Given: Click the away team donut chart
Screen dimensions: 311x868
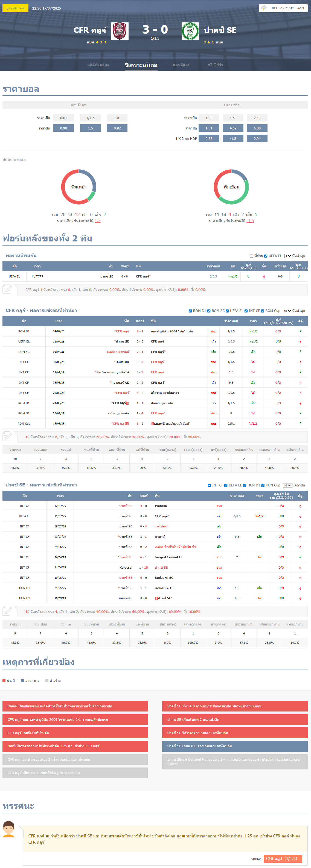Looking at the screenshot, I should coord(231,187).
